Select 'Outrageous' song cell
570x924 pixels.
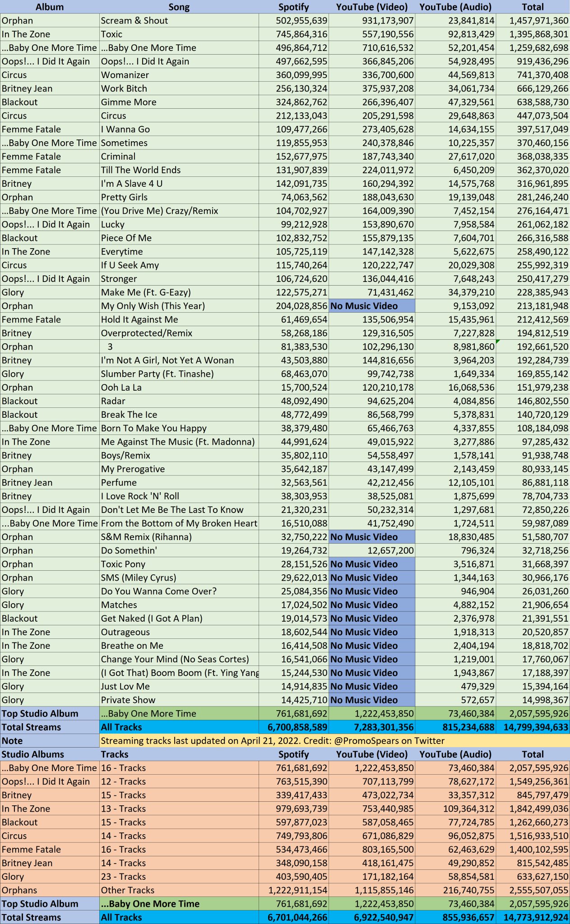pyautogui.click(x=179, y=632)
